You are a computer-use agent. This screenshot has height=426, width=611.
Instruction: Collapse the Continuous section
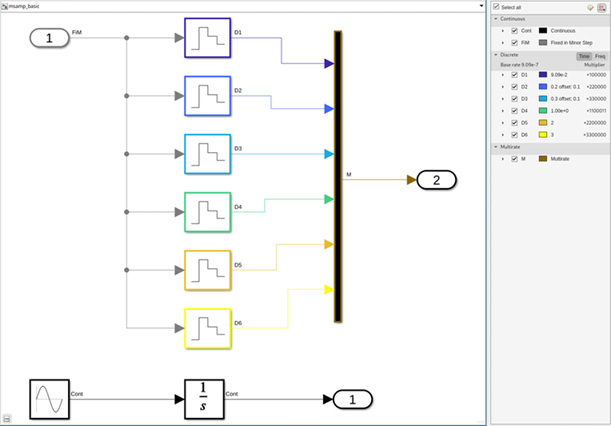coord(495,18)
